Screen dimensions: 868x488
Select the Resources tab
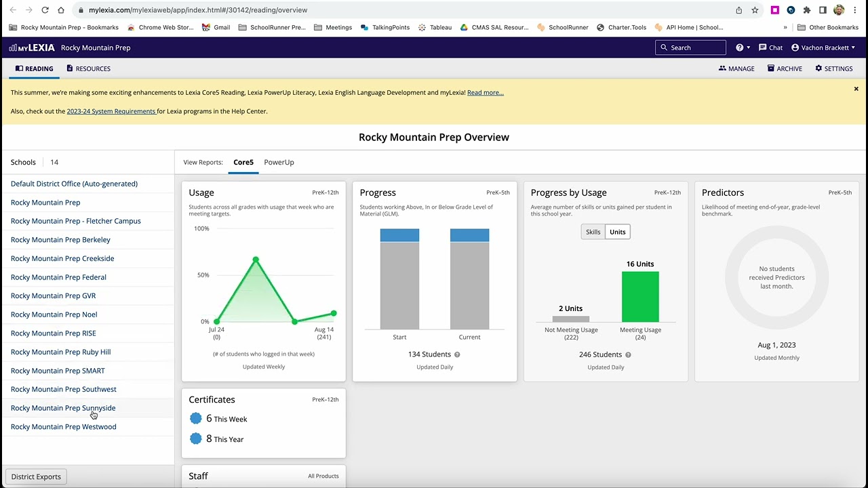click(88, 68)
